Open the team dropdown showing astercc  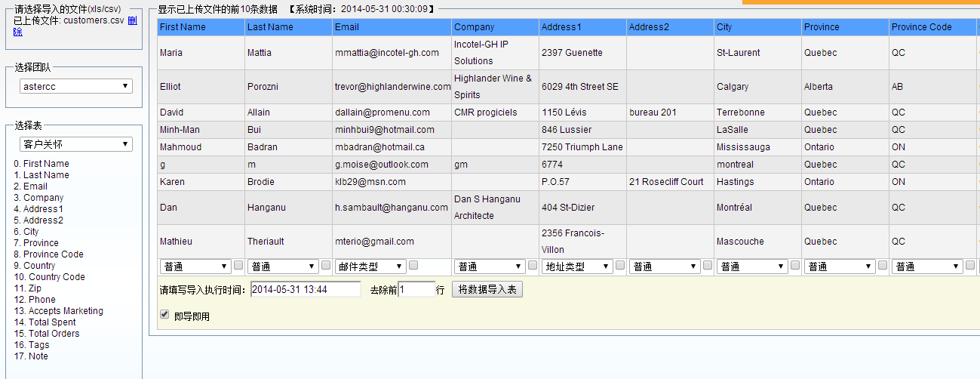[x=76, y=86]
